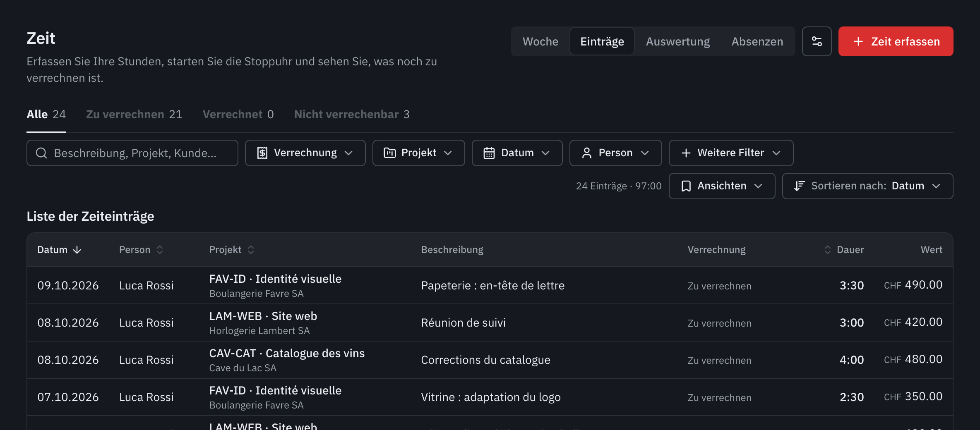
Task: Select the Verrechnet 0 tab
Action: pos(238,115)
